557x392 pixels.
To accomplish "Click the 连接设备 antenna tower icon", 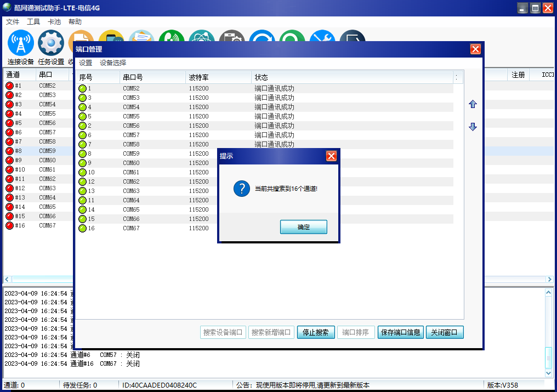I will tap(21, 43).
